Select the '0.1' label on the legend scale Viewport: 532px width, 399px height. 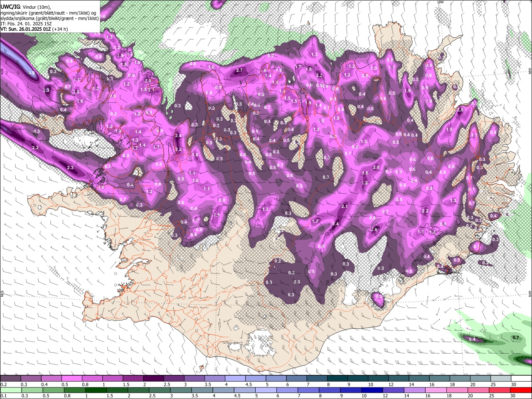(x=3, y=396)
